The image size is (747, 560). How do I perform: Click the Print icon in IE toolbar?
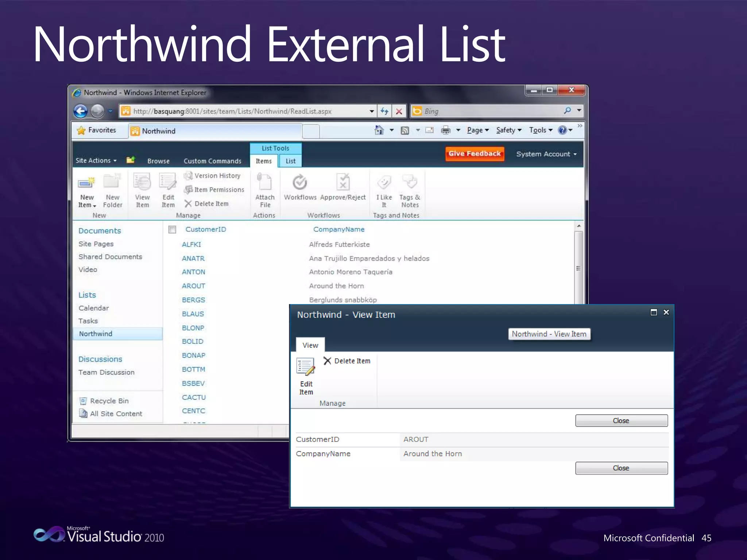[x=446, y=130]
